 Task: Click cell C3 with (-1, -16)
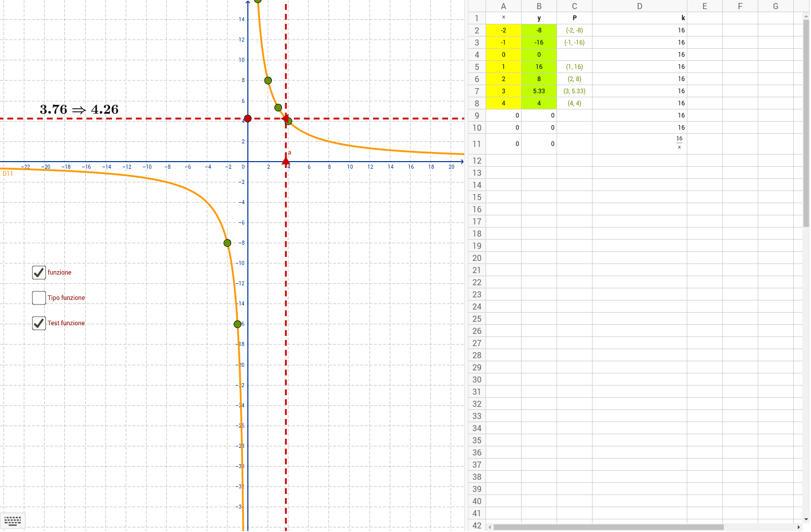(574, 43)
